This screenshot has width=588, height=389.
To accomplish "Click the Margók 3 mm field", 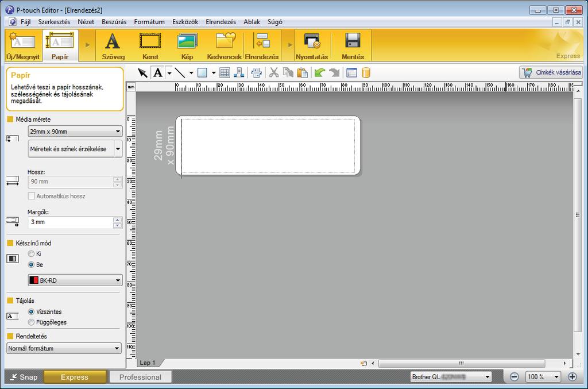I will 71,222.
